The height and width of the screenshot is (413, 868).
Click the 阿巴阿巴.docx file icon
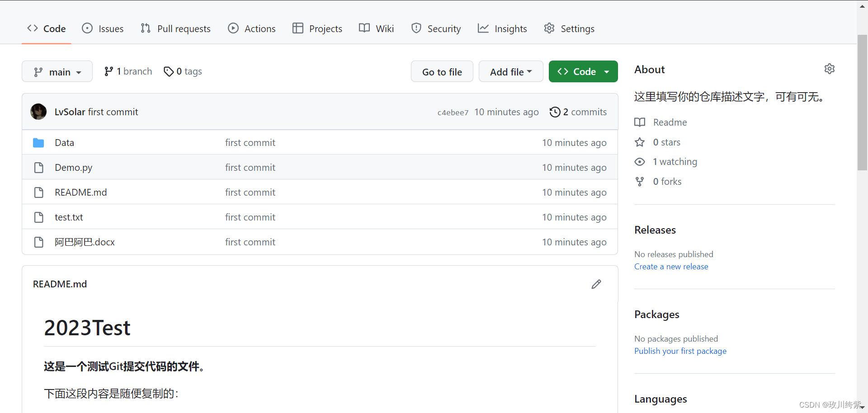tap(39, 242)
